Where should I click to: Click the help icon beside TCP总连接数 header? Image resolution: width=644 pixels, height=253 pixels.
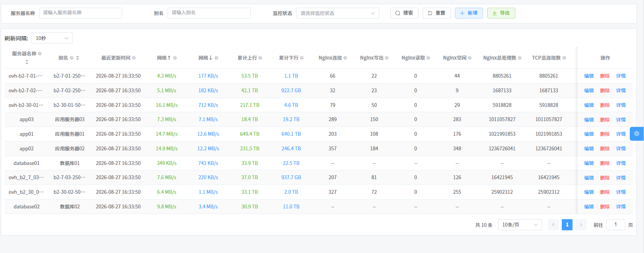564,58
